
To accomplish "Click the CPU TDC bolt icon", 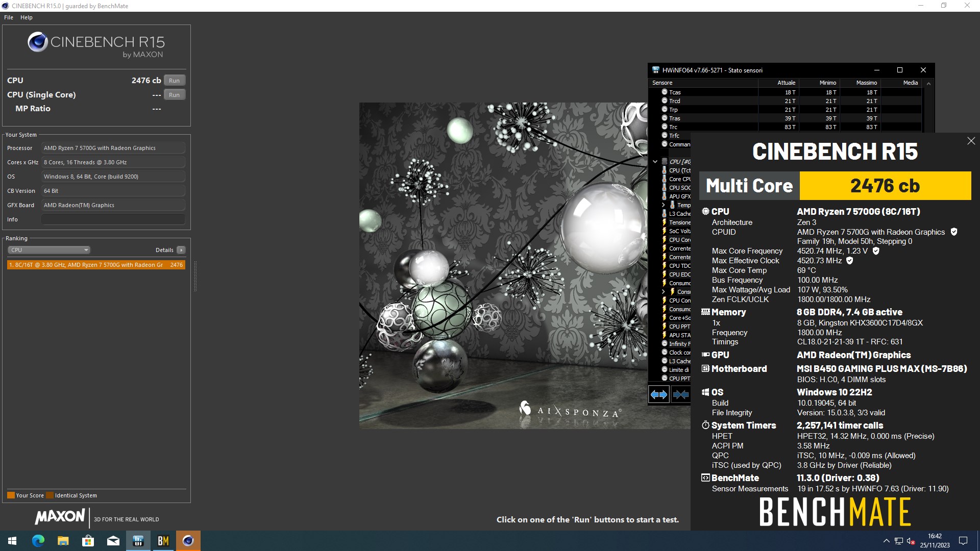I will point(664,266).
